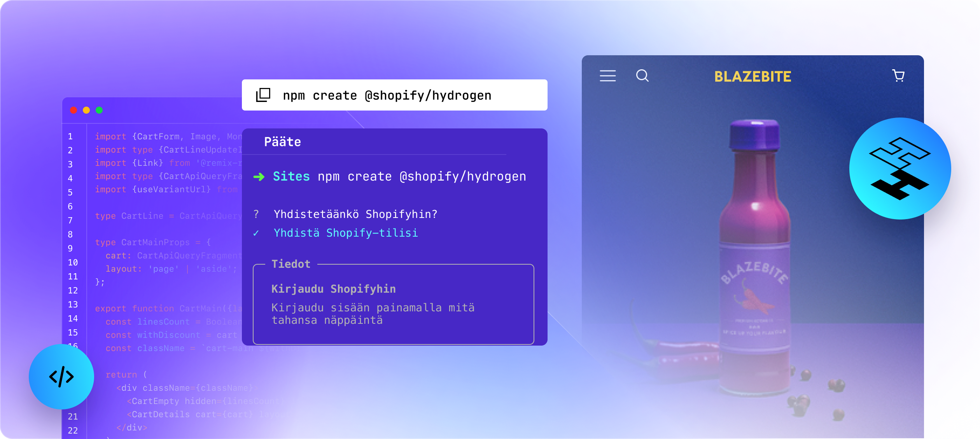This screenshot has width=980, height=439.
Task: Click the Tiedot box heading
Action: coord(291,264)
